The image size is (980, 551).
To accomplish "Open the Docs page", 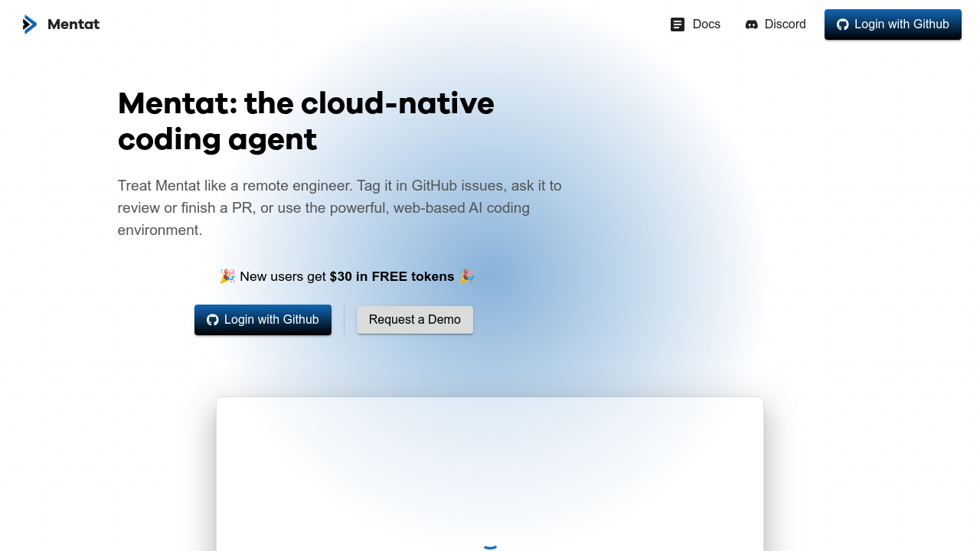I will click(706, 24).
